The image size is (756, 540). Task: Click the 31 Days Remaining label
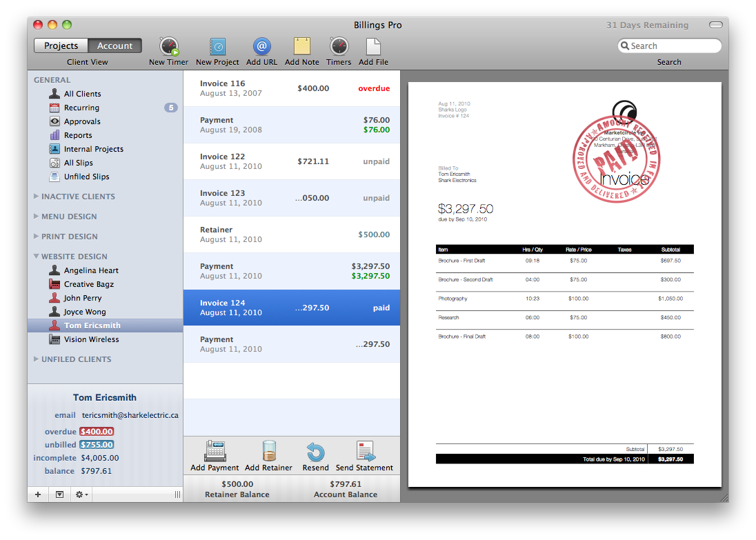pyautogui.click(x=648, y=25)
